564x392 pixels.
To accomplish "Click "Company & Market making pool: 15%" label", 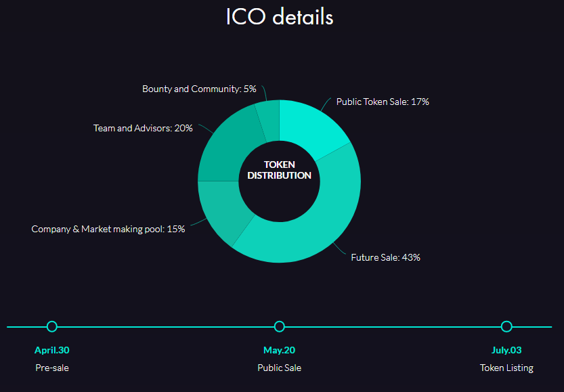I will tap(108, 229).
